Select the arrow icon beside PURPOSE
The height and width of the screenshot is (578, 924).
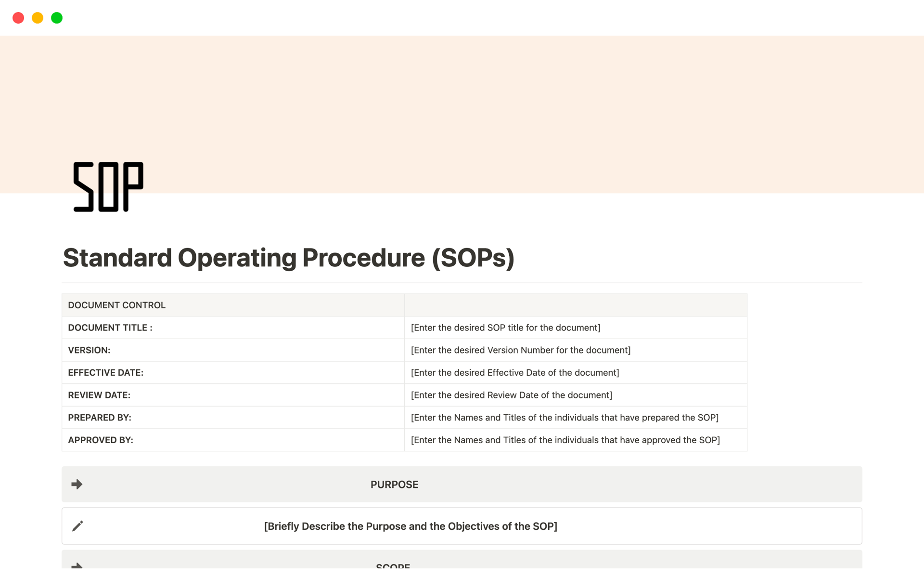[x=77, y=484]
